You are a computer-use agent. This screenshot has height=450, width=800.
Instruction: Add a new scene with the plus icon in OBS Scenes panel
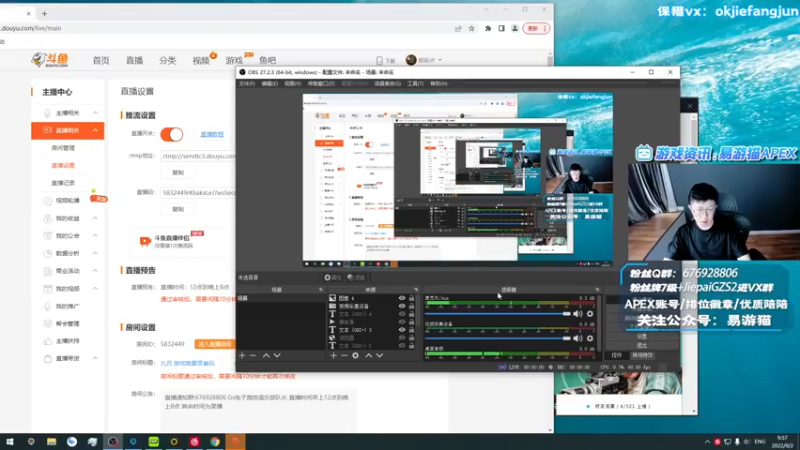click(242, 355)
